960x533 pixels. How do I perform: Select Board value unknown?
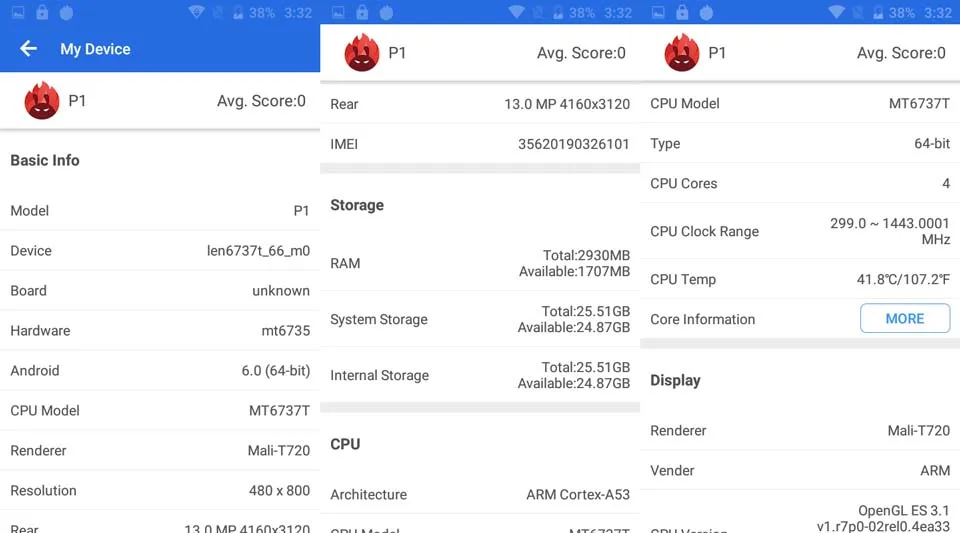pos(281,291)
